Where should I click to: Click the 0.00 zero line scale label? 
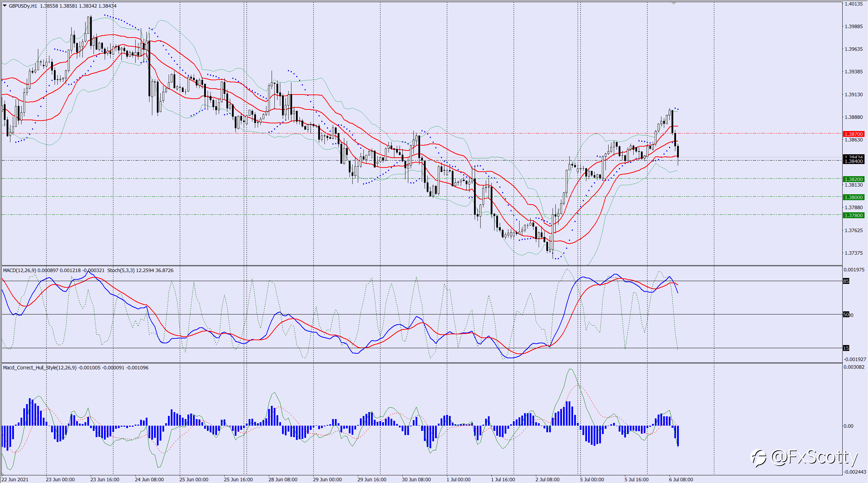coord(849,426)
